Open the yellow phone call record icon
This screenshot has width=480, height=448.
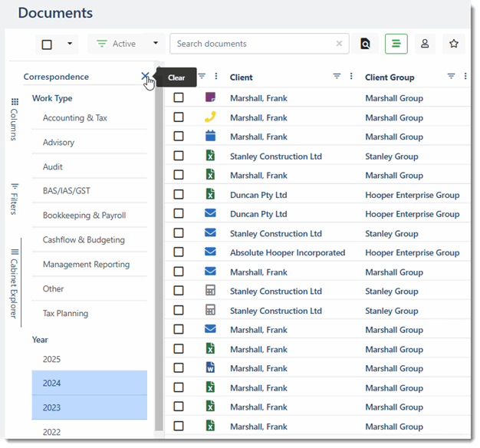coord(210,117)
